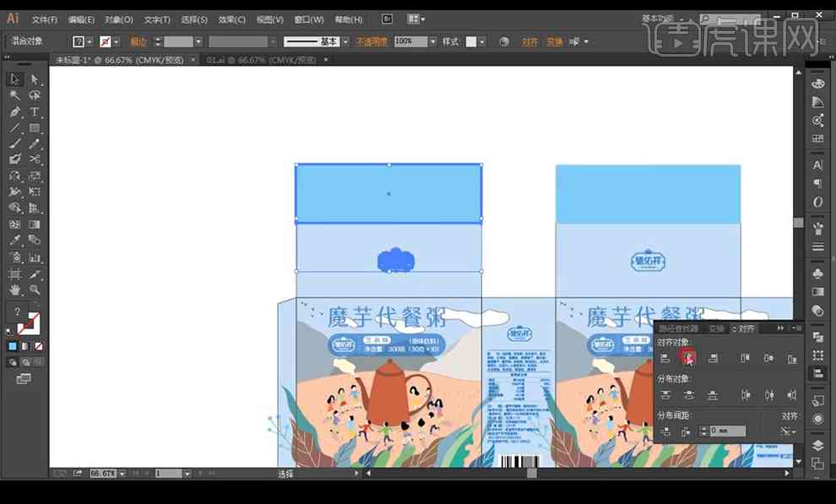This screenshot has width=836, height=504.
Task: Open the 文件(F) menu
Action: click(x=44, y=19)
